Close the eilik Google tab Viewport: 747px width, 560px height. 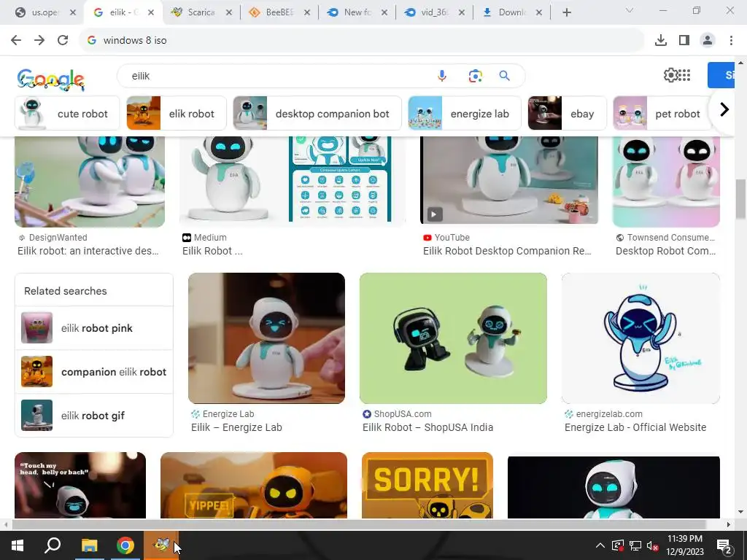pos(151,12)
